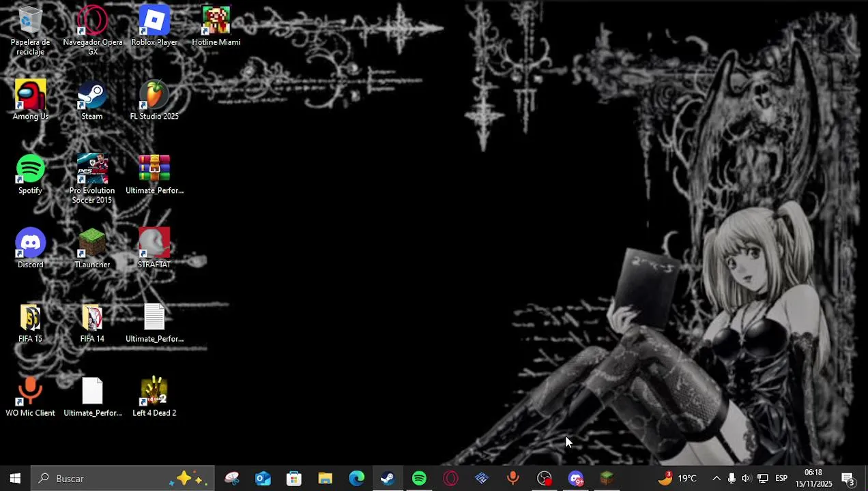Open the notification center with 3 badge
Image resolution: width=868 pixels, height=491 pixels.
(848, 479)
